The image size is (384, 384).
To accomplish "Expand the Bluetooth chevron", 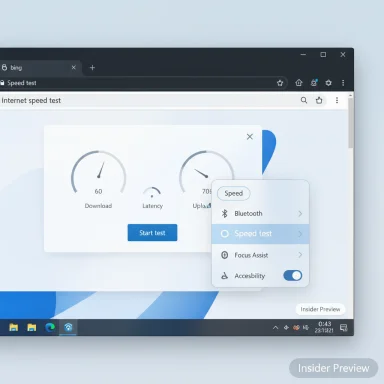I will (300, 214).
